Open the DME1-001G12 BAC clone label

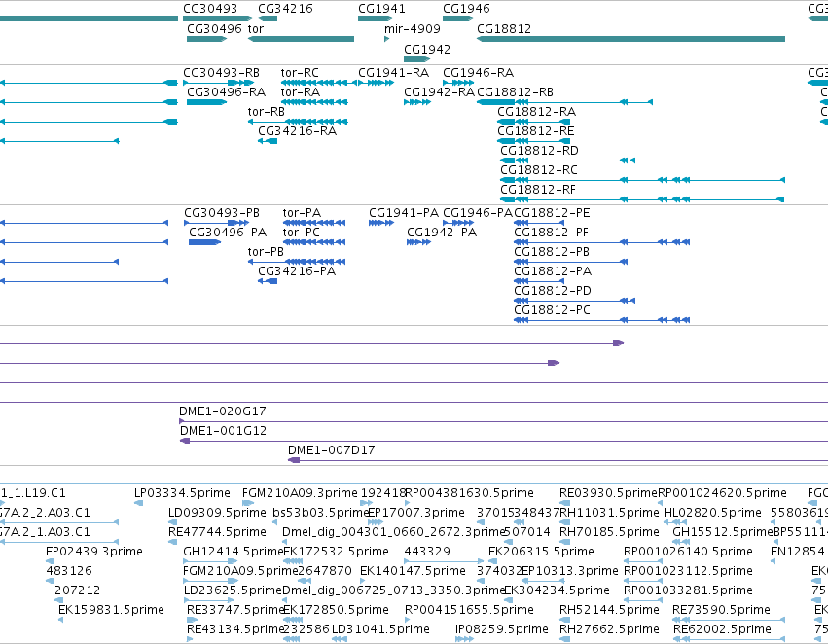[223, 431]
